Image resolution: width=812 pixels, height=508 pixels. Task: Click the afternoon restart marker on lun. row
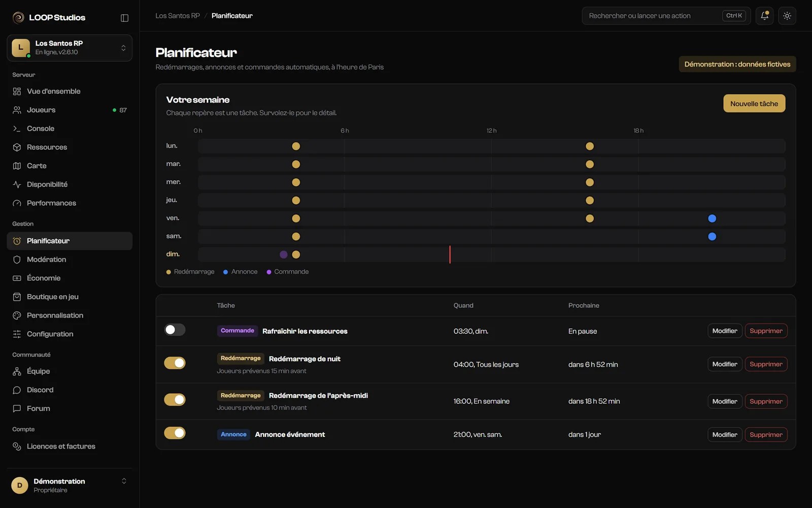tap(590, 146)
